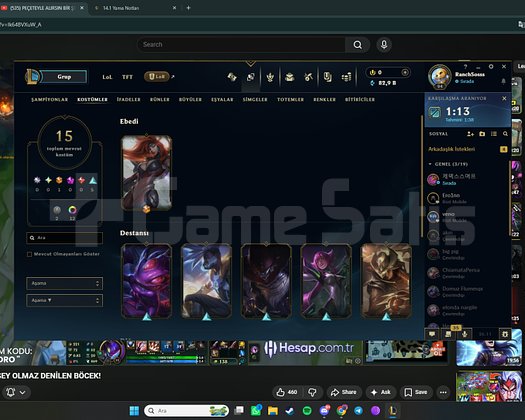Click the League logo emblem
Viewport: 525px width, 420px height.
click(32, 76)
